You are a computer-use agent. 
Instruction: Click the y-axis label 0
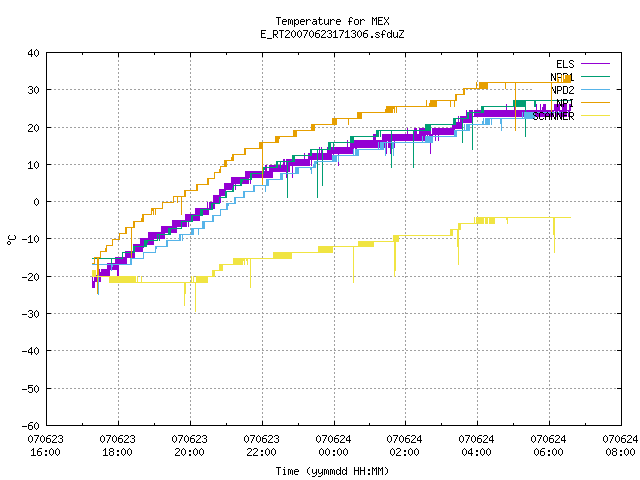click(37, 202)
